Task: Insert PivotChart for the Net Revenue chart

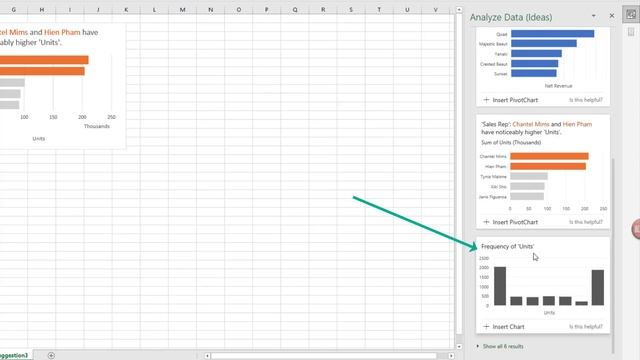Action: click(511, 100)
